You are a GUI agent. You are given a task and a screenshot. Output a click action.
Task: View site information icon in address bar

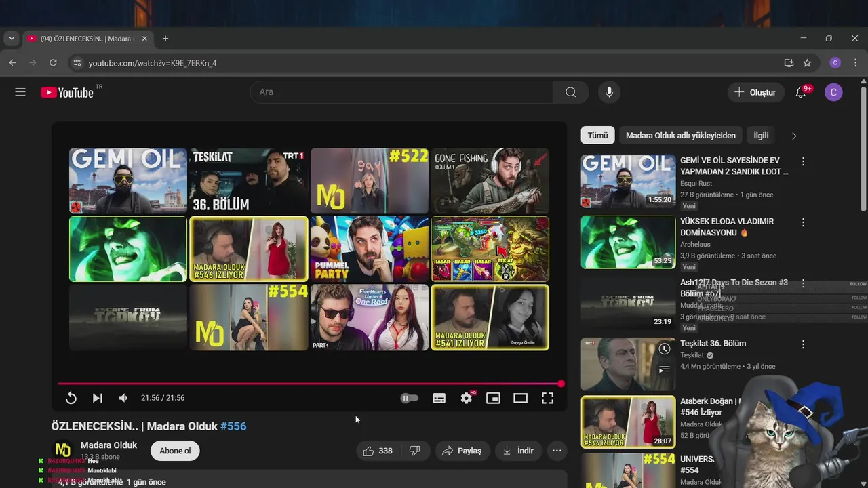pyautogui.click(x=77, y=62)
